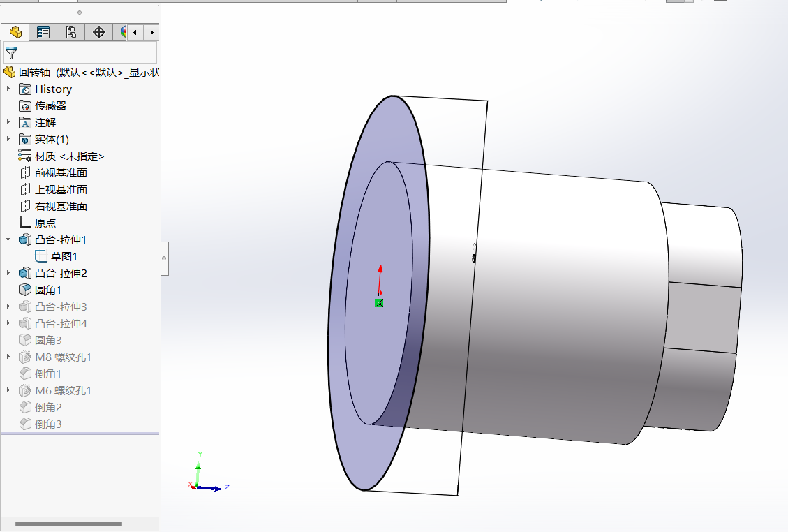788x532 pixels.
Task: Select the 凸台-拉伸2 extrude icon
Action: [24, 274]
